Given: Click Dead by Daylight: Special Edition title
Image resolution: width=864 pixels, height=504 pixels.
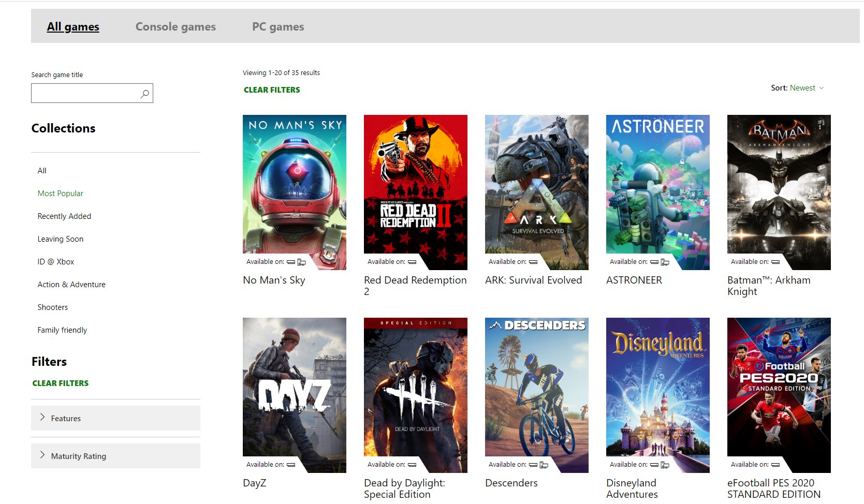Looking at the screenshot, I should [404, 488].
